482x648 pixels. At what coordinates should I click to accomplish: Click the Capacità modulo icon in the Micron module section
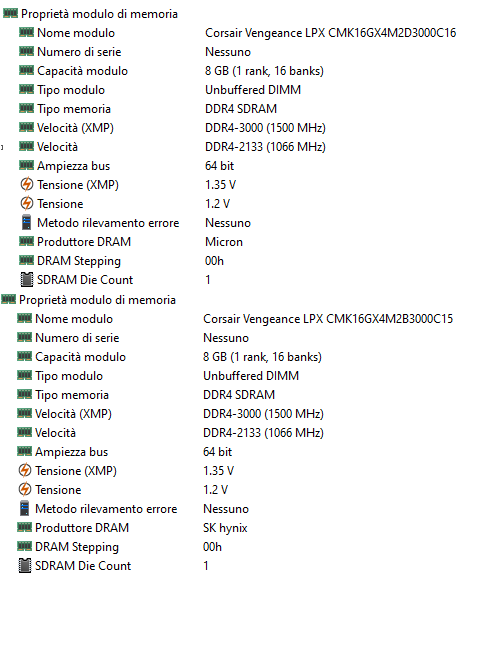coord(26,70)
